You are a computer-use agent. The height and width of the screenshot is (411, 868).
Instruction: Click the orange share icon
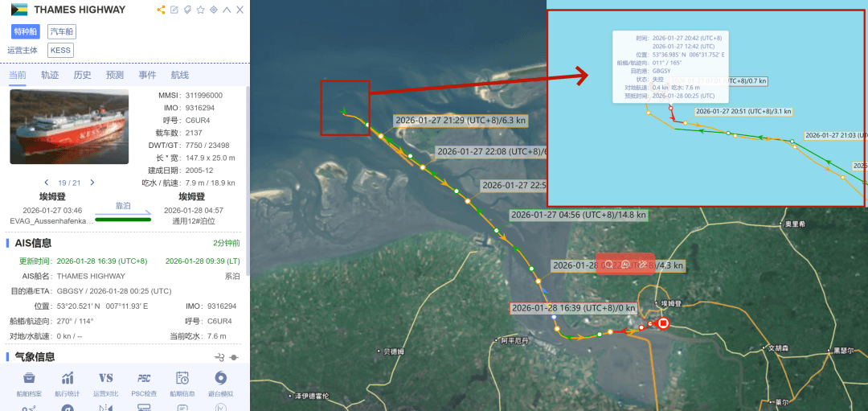click(x=161, y=10)
